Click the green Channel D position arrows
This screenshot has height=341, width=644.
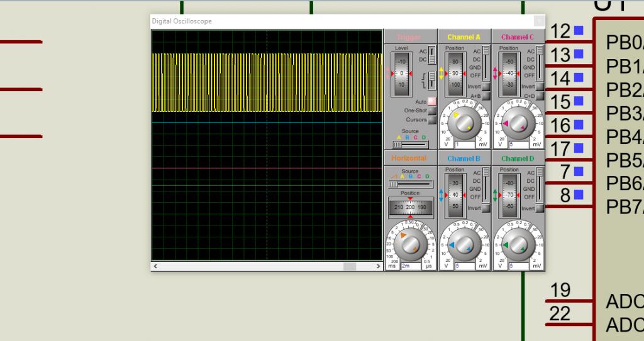coord(495,195)
